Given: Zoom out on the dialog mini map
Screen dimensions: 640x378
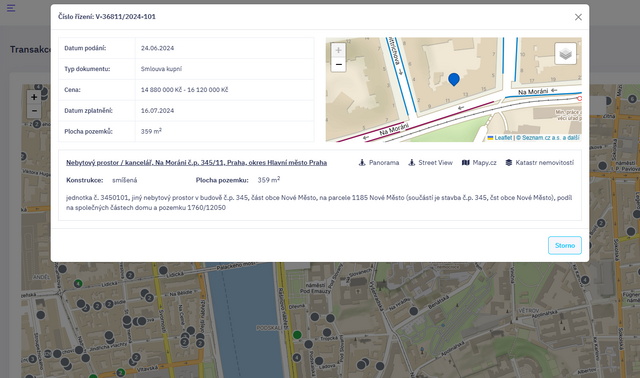Looking at the screenshot, I should pos(338,64).
